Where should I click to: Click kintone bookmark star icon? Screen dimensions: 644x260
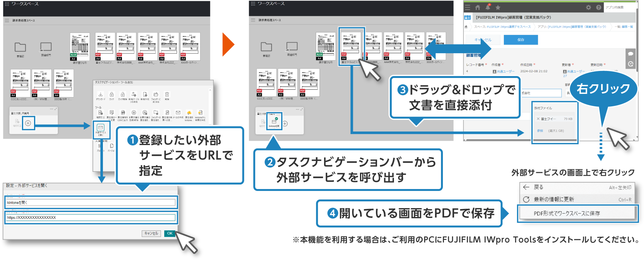(498, 7)
